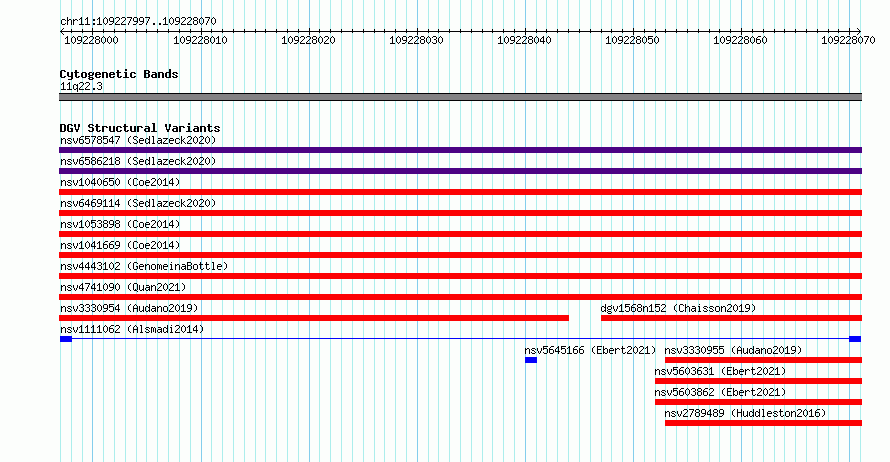Click the gray 11q22.3 cytogenetic band bar
This screenshot has width=890, height=462.
pos(460,97)
